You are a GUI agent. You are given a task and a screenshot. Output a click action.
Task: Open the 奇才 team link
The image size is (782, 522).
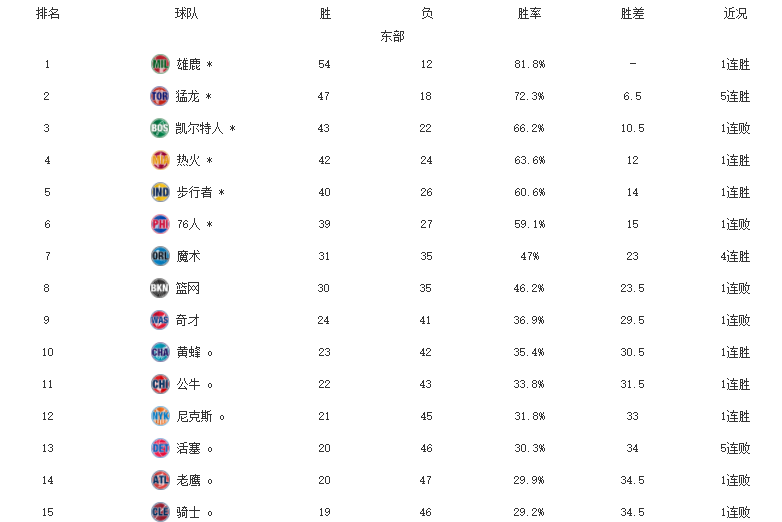click(x=188, y=320)
